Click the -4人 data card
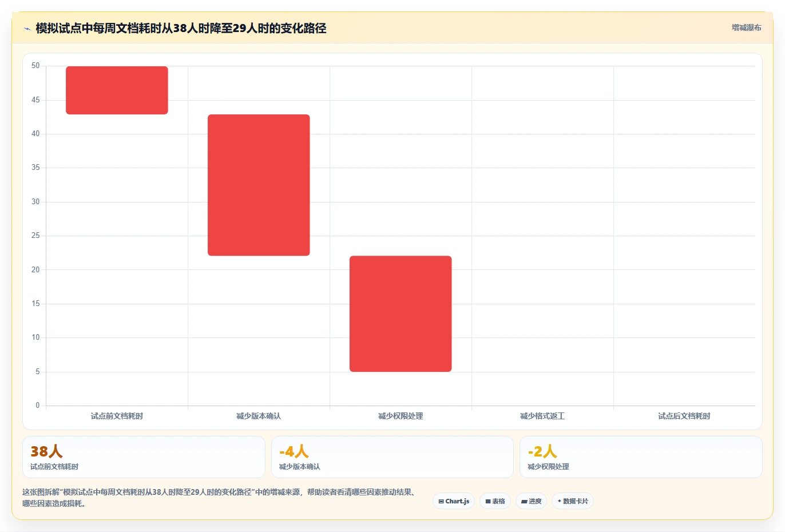This screenshot has width=785, height=532. [x=392, y=457]
